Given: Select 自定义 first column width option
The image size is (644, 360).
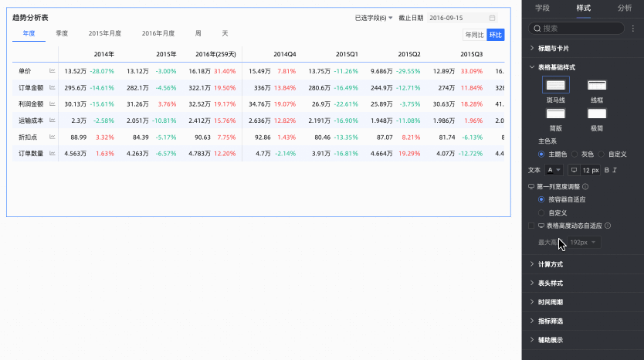Looking at the screenshot, I should 541,213.
